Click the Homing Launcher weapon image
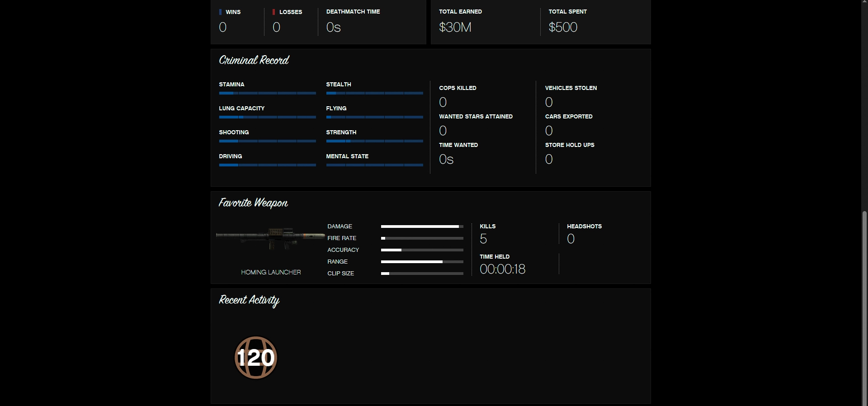The height and width of the screenshot is (406, 868). (x=270, y=238)
